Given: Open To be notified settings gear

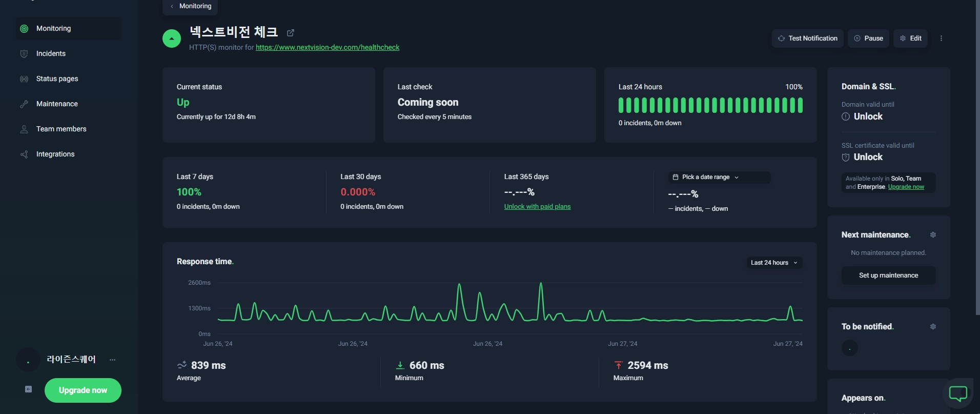Looking at the screenshot, I should [933, 327].
